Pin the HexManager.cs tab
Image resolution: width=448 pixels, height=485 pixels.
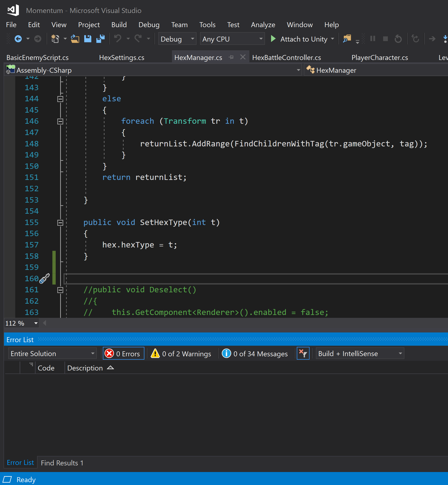point(231,57)
